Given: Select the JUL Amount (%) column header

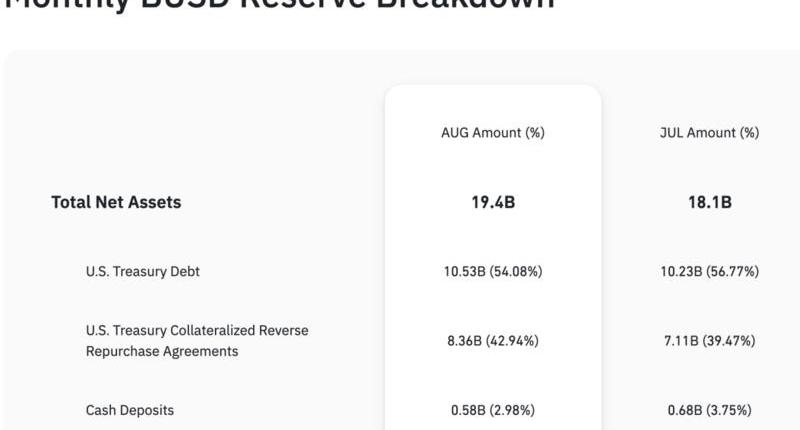Looking at the screenshot, I should click(x=710, y=133).
